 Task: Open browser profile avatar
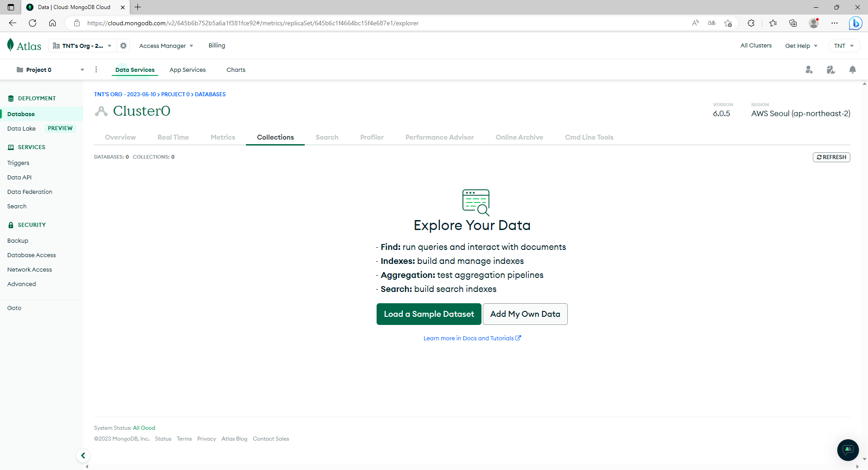pos(814,23)
